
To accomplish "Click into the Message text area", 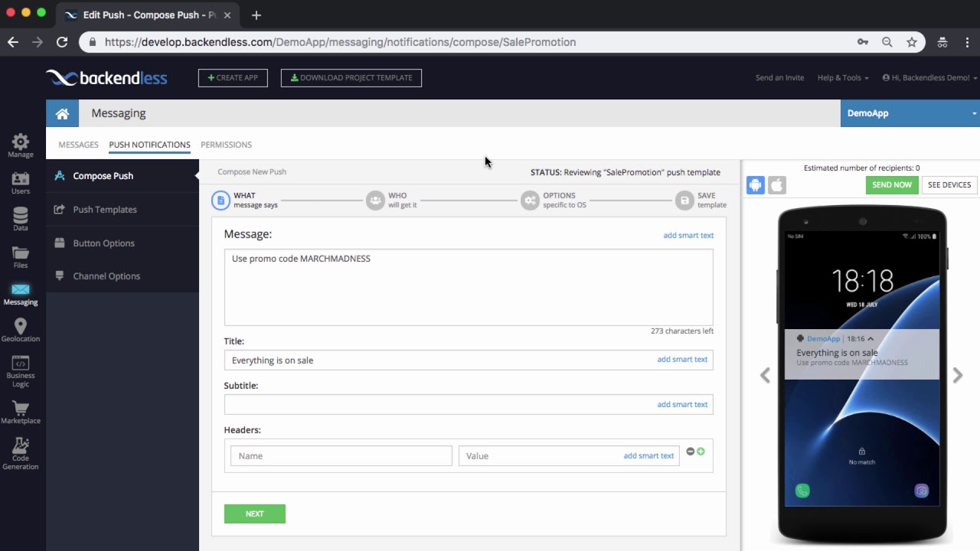I will coord(469,287).
